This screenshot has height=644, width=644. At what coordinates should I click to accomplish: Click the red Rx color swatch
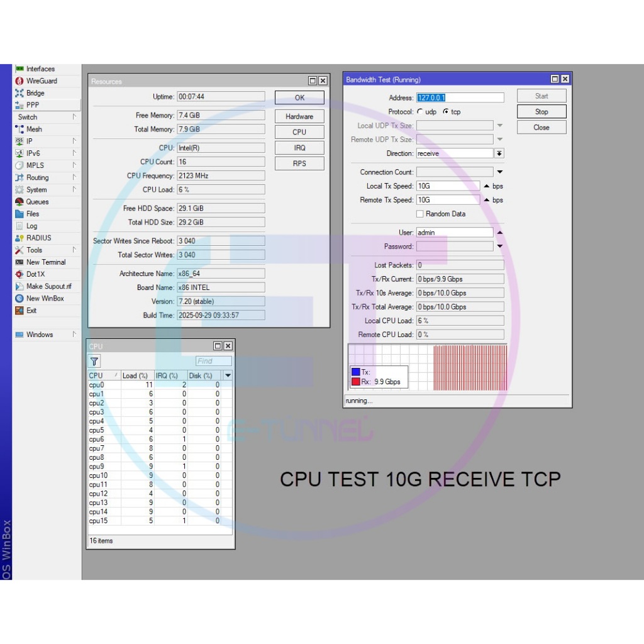[x=355, y=382]
